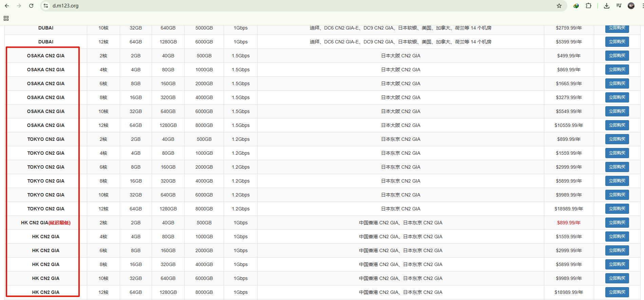
Task: Click the colored globe extension icon
Action: 576,6
